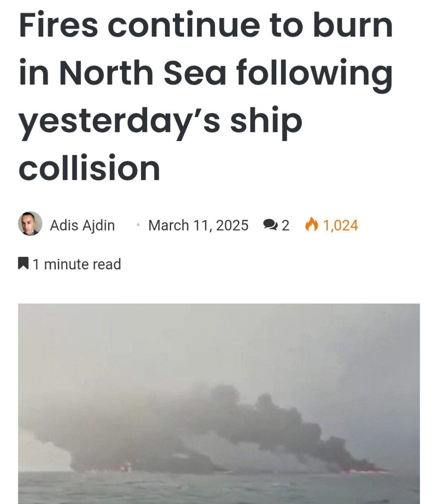Screen dimensions: 438x504
Task: Click the word 'collision' in the headline
Action: coord(89,168)
